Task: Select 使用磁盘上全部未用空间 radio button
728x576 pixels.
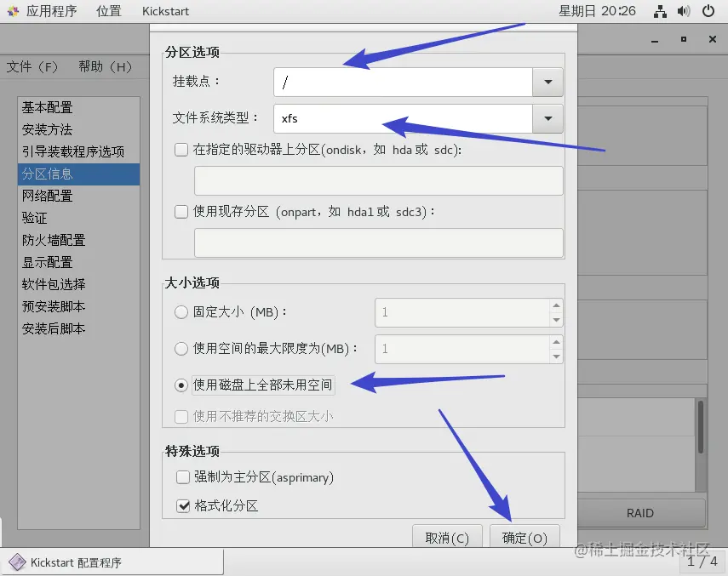Action: (181, 385)
